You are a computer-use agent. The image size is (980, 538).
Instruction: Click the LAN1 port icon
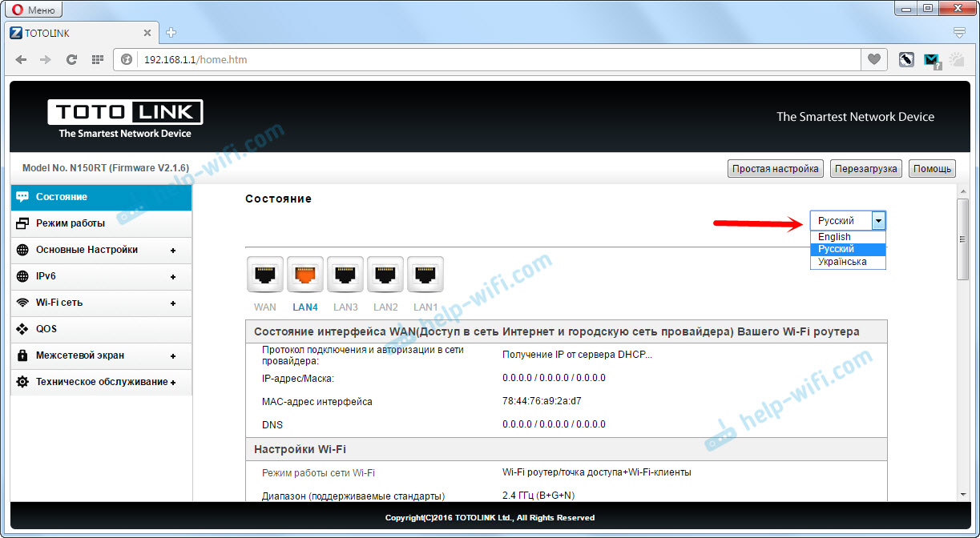pos(425,275)
